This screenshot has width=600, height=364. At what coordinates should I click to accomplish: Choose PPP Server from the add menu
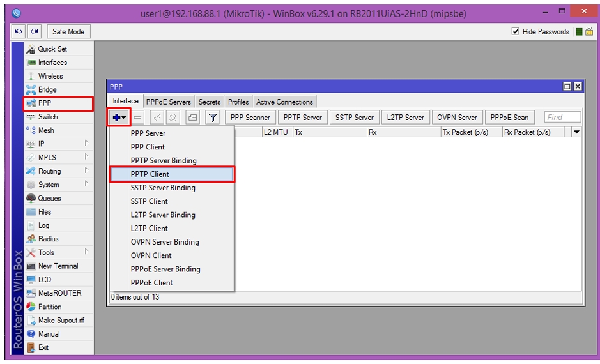coord(172,133)
